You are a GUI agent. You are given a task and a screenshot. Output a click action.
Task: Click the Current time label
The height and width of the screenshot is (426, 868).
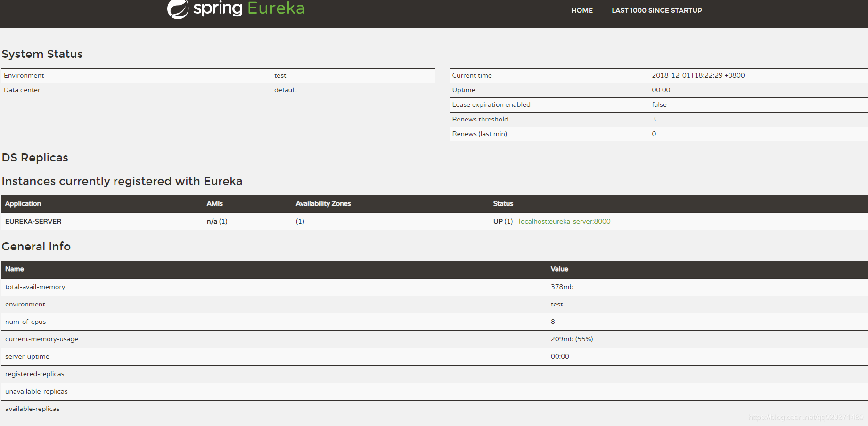click(472, 75)
